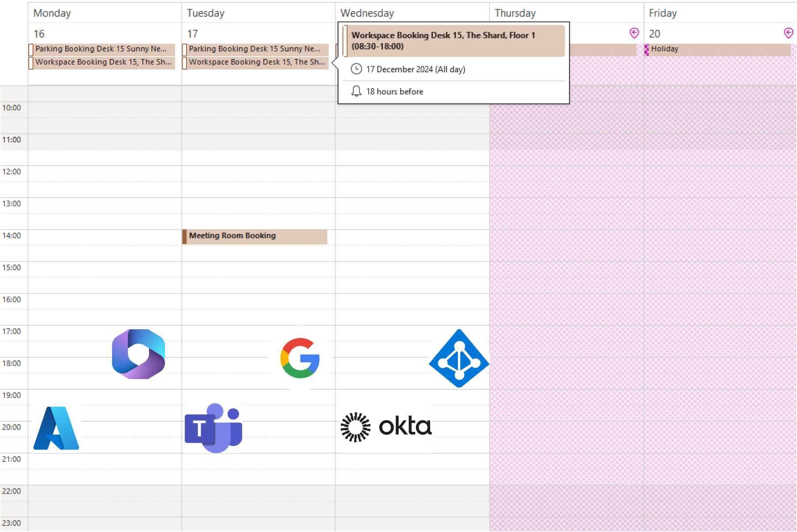
Task: Click the pink location icon on Friday 20
Action: [789, 33]
